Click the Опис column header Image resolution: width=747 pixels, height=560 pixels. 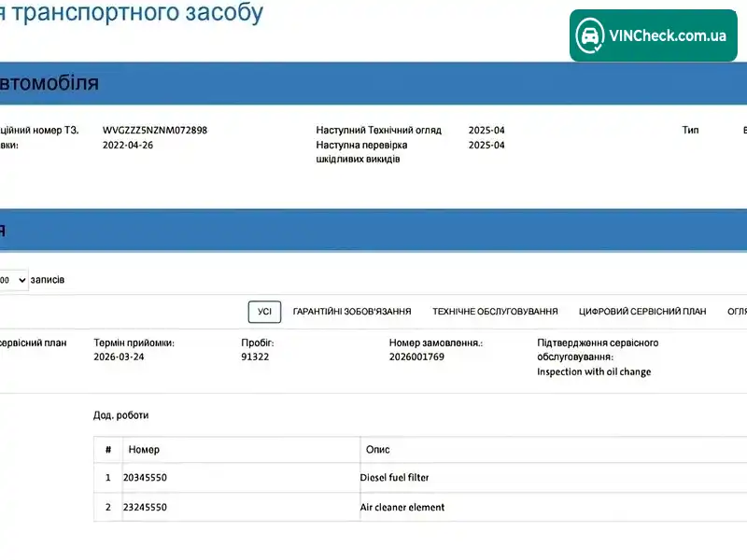tap(378, 450)
